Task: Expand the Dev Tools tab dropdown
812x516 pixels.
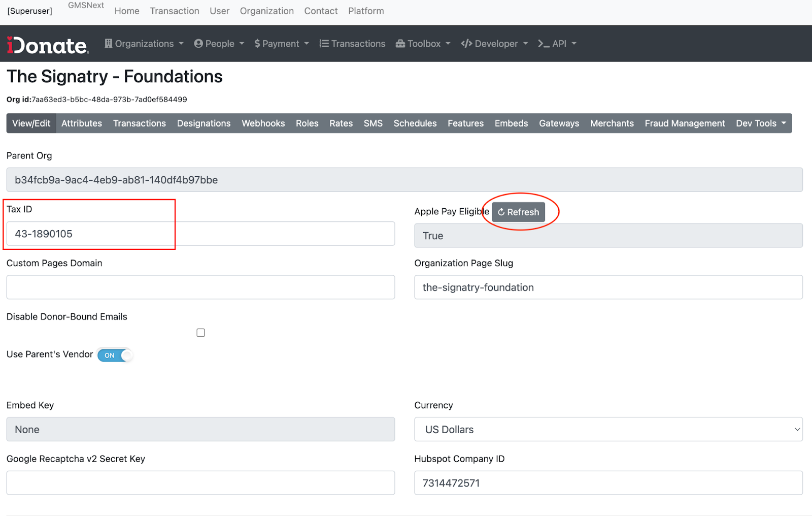Action: (761, 123)
